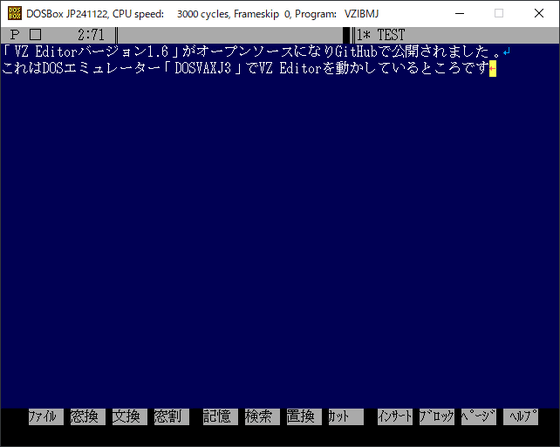Screen dimensions: 560x447
Task: Click the 1* TEST file name label
Action: click(381, 35)
